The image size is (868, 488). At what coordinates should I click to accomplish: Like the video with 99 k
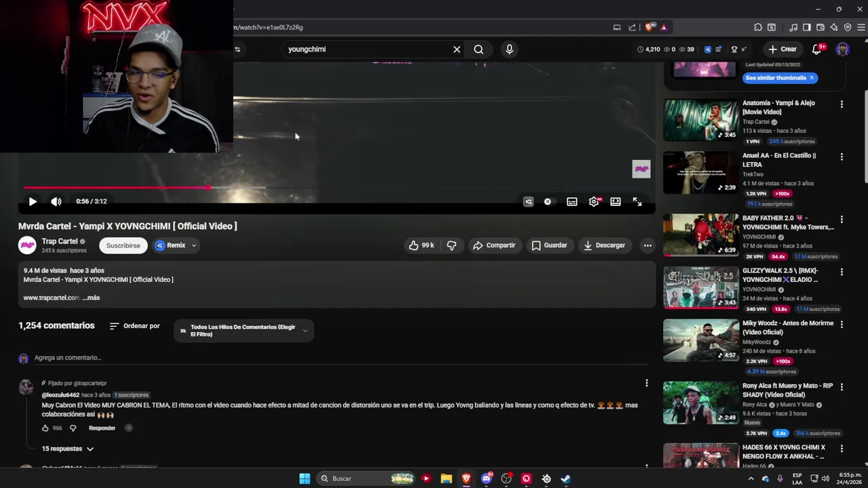click(x=421, y=245)
